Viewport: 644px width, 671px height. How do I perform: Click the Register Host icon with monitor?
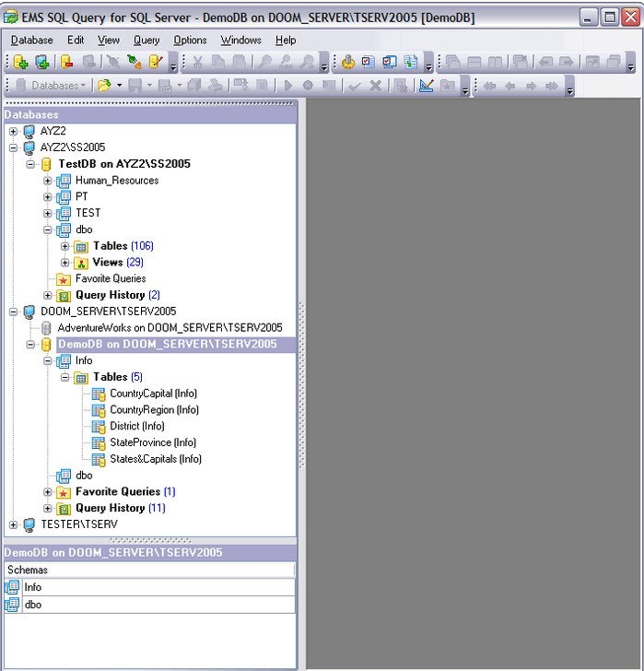(41, 63)
